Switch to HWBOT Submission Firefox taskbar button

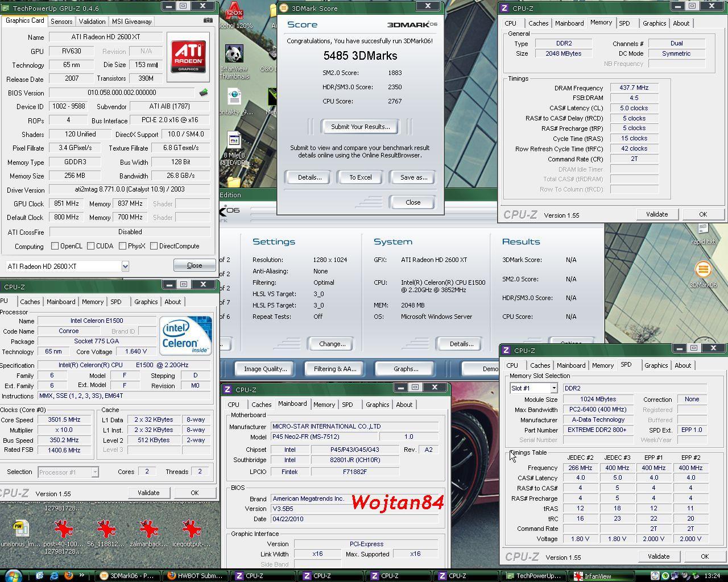(195, 576)
